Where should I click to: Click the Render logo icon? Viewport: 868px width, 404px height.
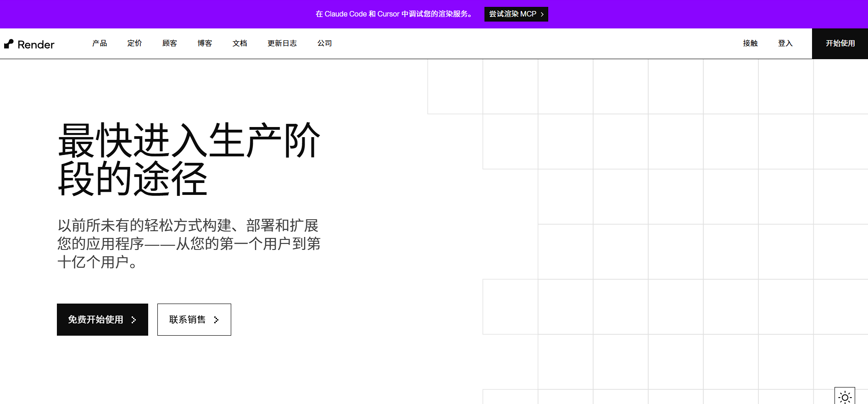tap(9, 44)
